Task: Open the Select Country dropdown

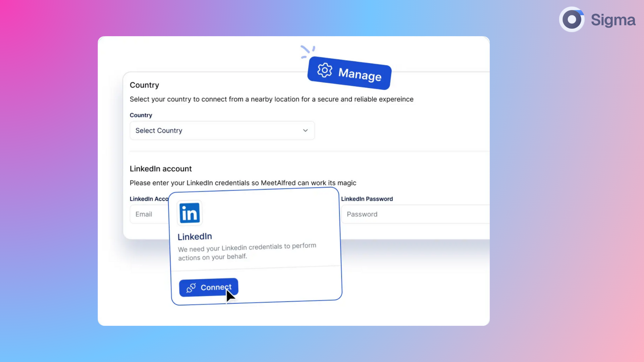Action: click(x=222, y=130)
